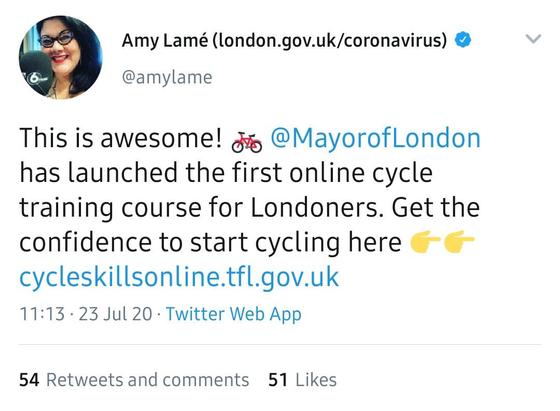Expand the tweet options chevron
The image size is (560, 411).
[534, 38]
